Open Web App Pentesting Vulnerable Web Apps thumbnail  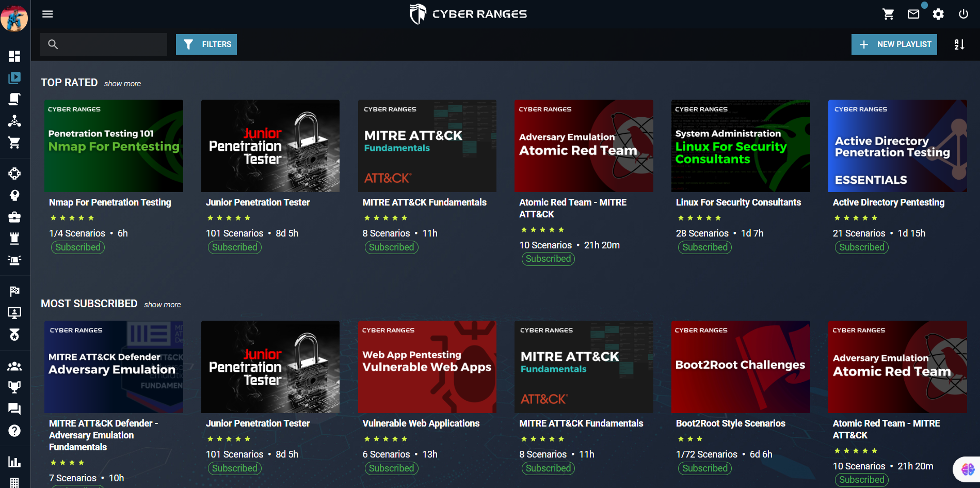[427, 367]
